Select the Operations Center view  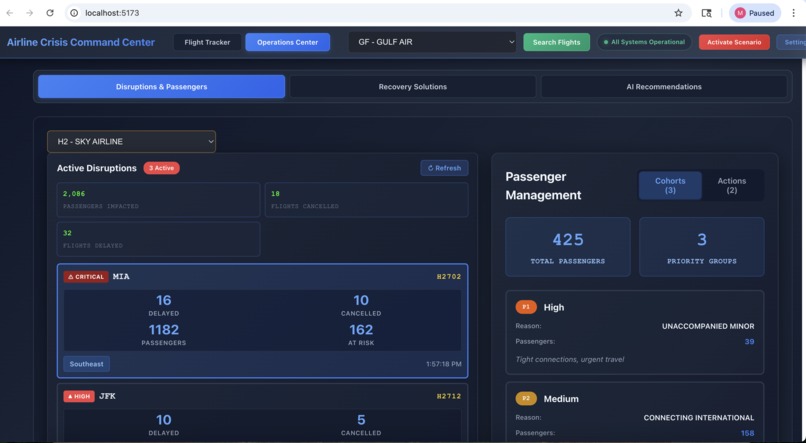pyautogui.click(x=287, y=42)
